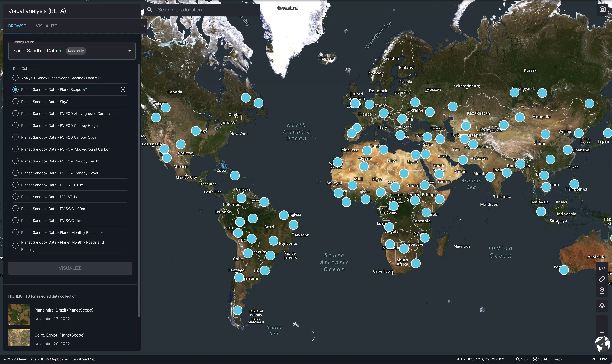Screen dimensions: 612x364
Task: Switch to the BROWSE tab
Action: (x=17, y=26)
